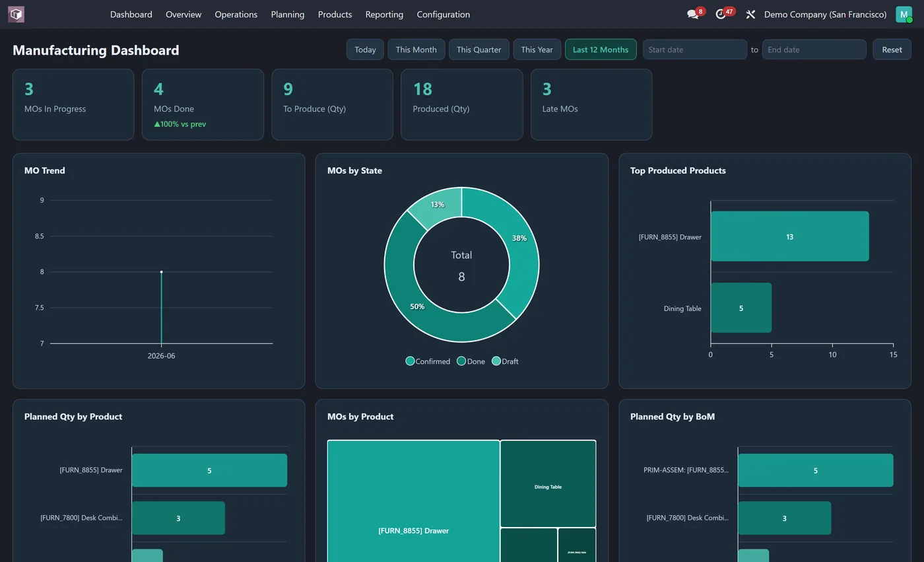Filter by Today
Viewport: 924px width, 562px height.
click(365, 50)
